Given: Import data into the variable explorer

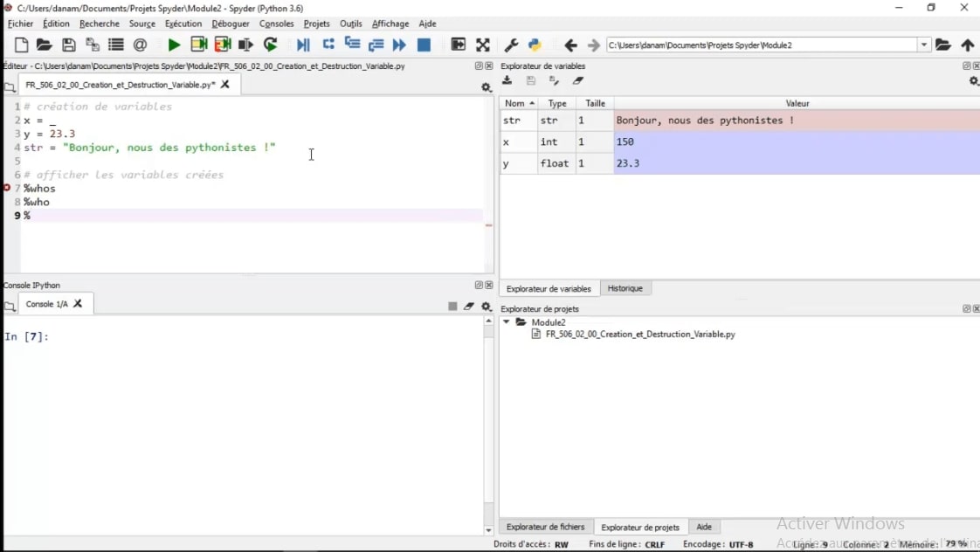Looking at the screenshot, I should [507, 80].
